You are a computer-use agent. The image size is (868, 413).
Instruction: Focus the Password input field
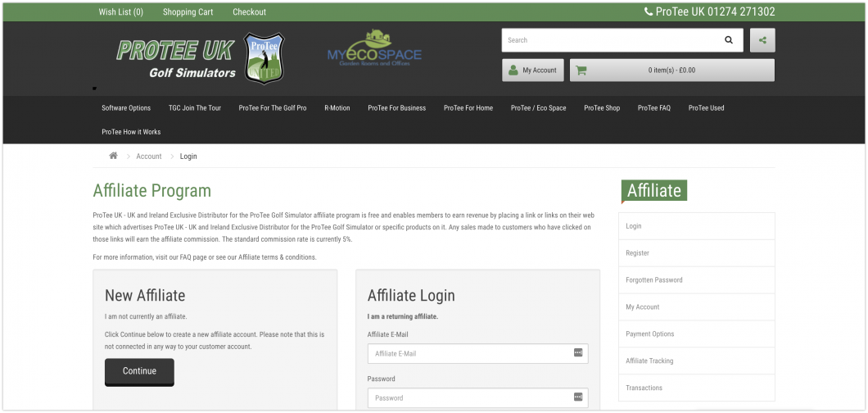(477, 397)
